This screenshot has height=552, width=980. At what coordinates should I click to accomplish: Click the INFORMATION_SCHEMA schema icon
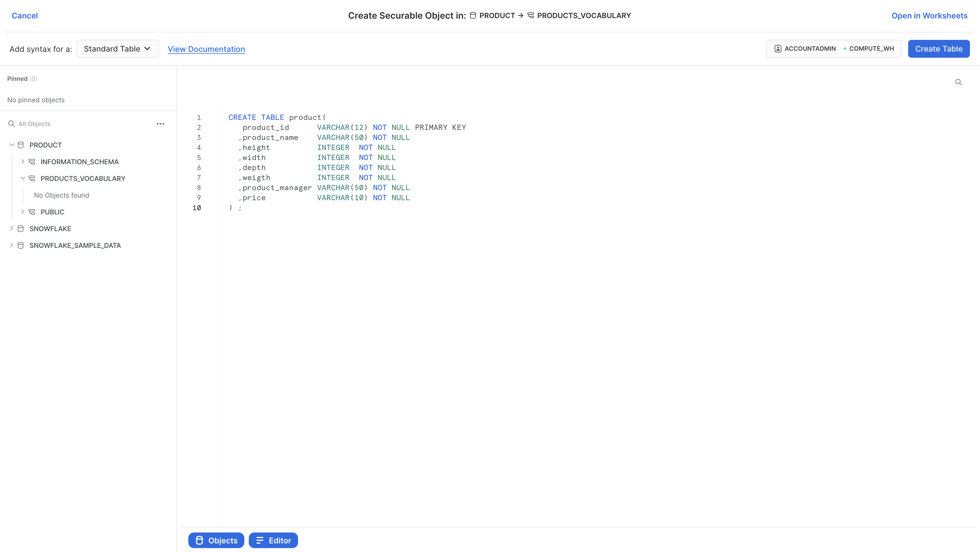pos(32,162)
